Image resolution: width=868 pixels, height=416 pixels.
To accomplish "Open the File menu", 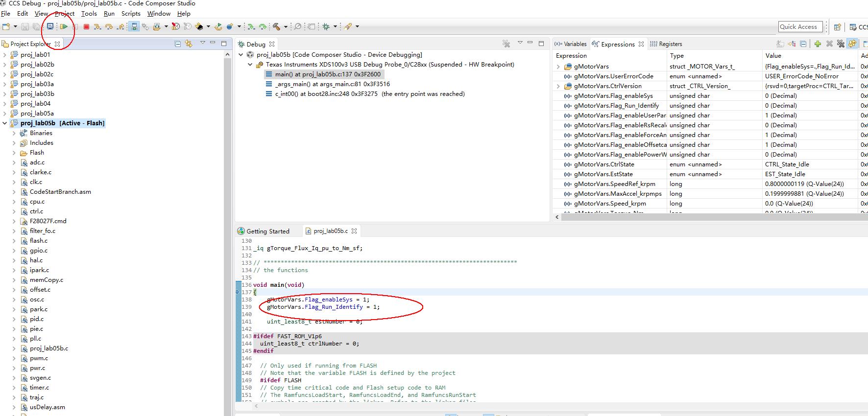I will coord(6,14).
